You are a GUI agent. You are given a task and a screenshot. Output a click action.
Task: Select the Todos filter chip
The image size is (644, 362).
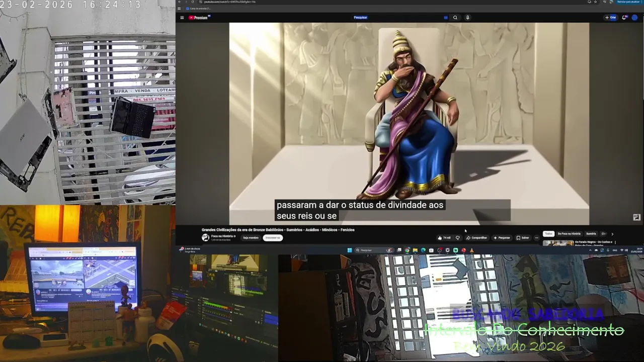[548, 234]
